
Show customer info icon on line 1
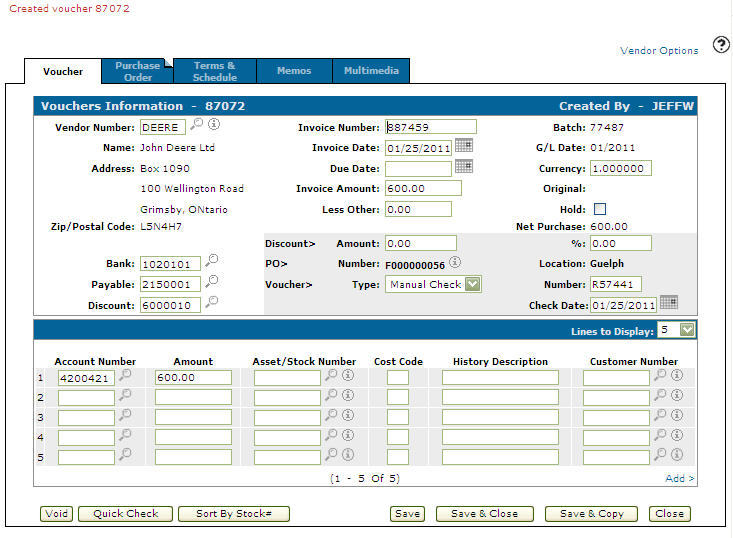pos(677,375)
